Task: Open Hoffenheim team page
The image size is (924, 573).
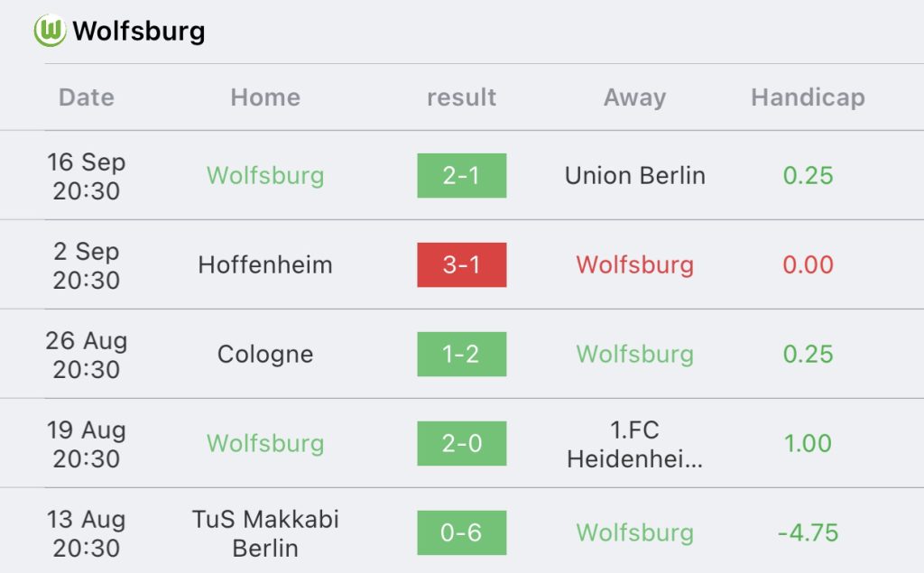Action: point(265,265)
